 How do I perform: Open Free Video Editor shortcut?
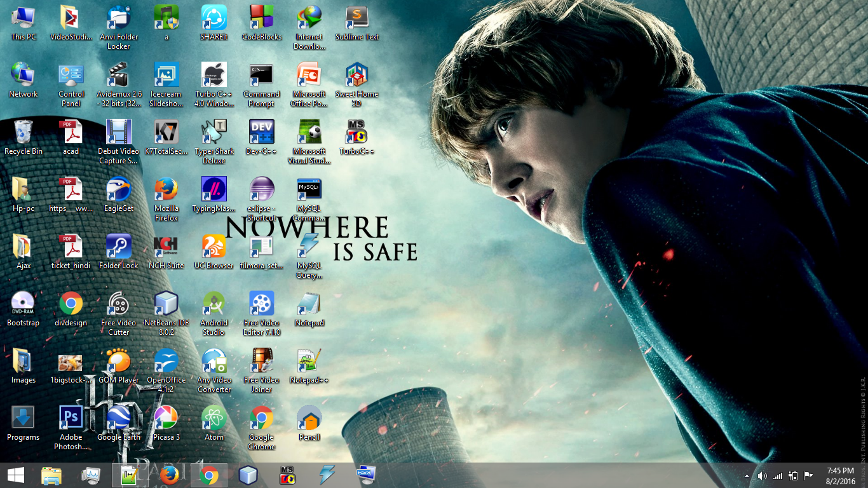click(262, 314)
